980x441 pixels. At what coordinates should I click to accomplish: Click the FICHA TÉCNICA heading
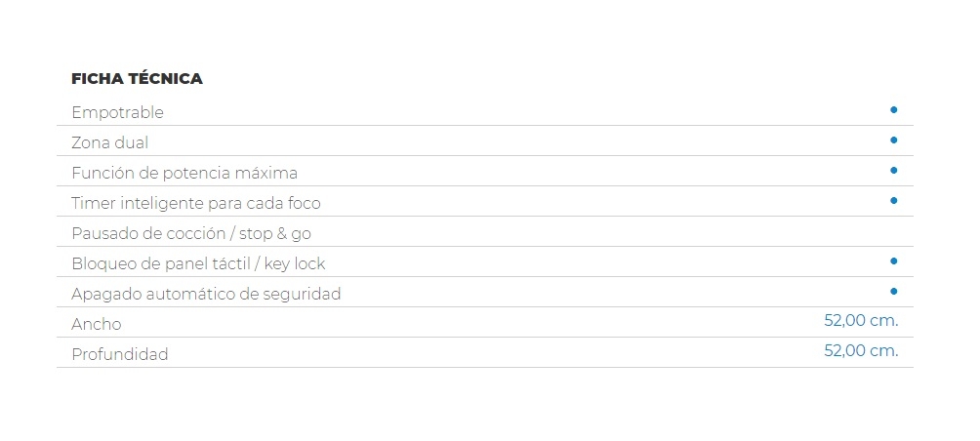click(137, 79)
